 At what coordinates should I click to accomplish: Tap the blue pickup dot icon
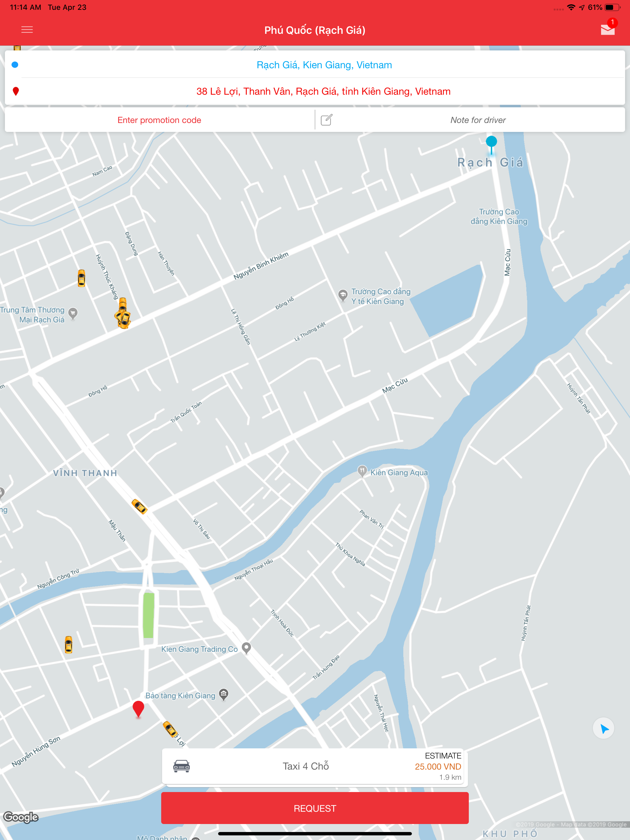coord(15,65)
